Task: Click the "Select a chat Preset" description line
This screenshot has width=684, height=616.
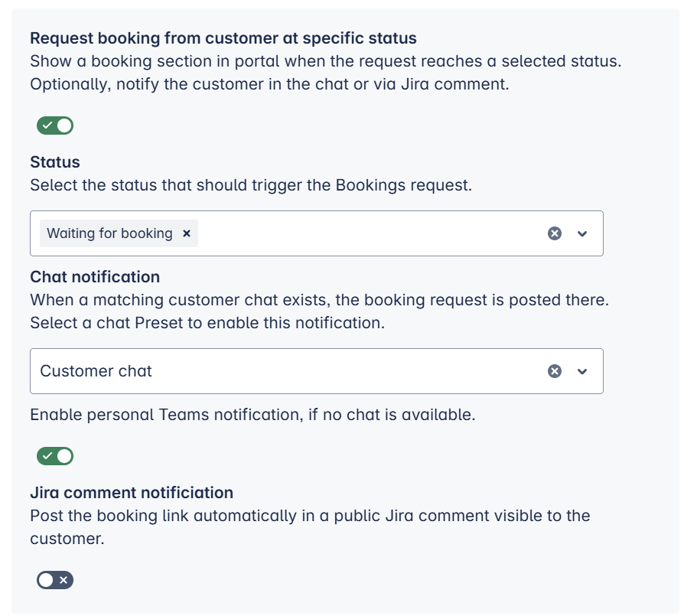Action: (x=207, y=323)
